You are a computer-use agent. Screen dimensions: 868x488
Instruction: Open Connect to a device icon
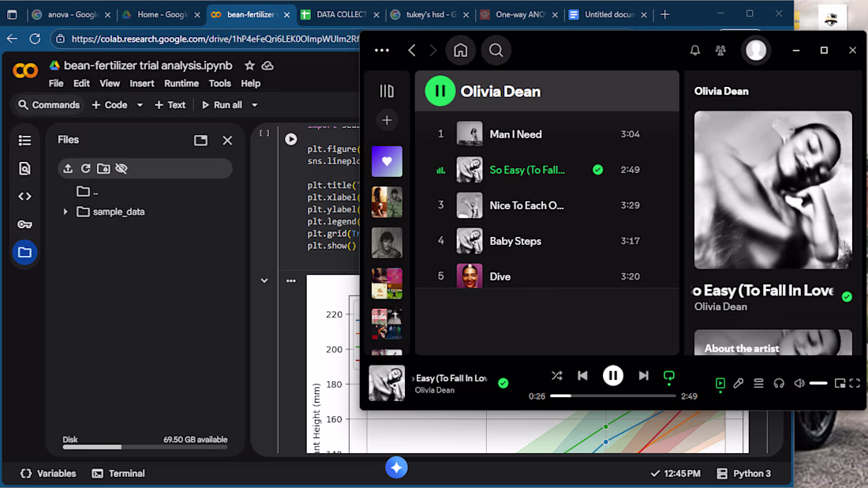779,383
